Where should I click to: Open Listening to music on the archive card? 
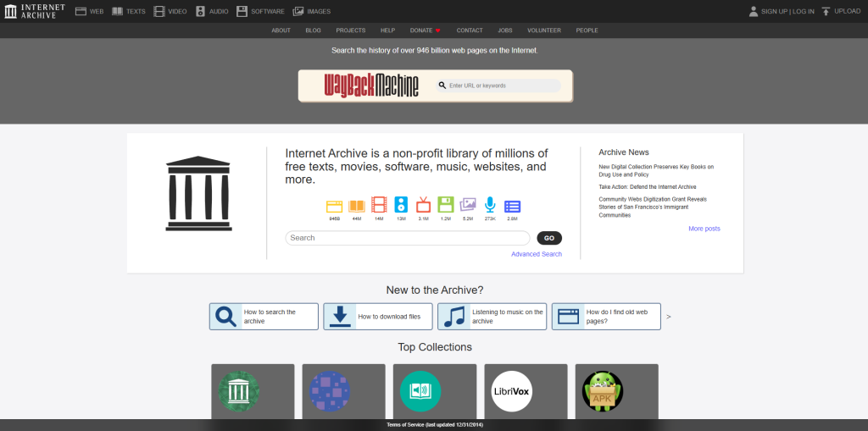pyautogui.click(x=492, y=317)
